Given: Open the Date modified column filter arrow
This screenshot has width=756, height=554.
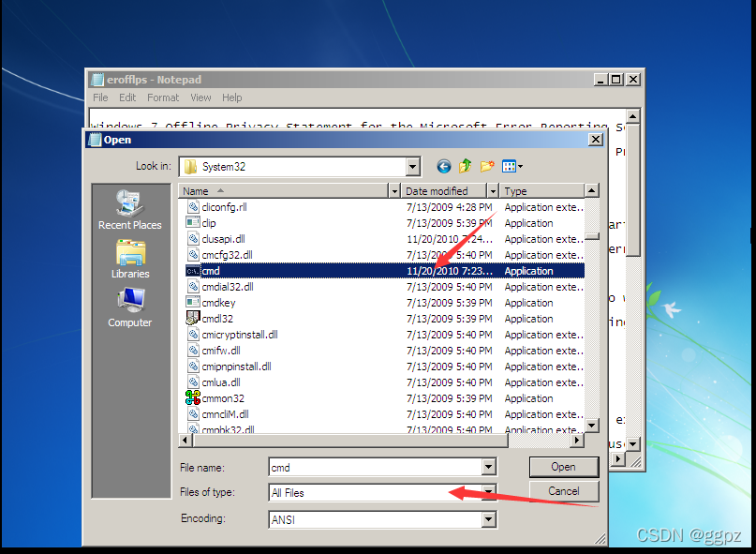Looking at the screenshot, I should pos(492,191).
